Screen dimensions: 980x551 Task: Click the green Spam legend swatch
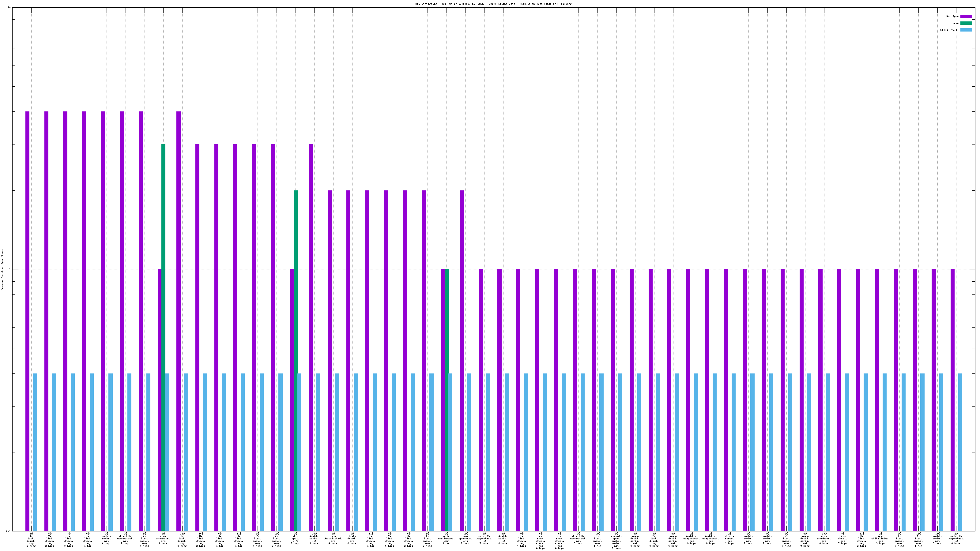click(x=966, y=23)
